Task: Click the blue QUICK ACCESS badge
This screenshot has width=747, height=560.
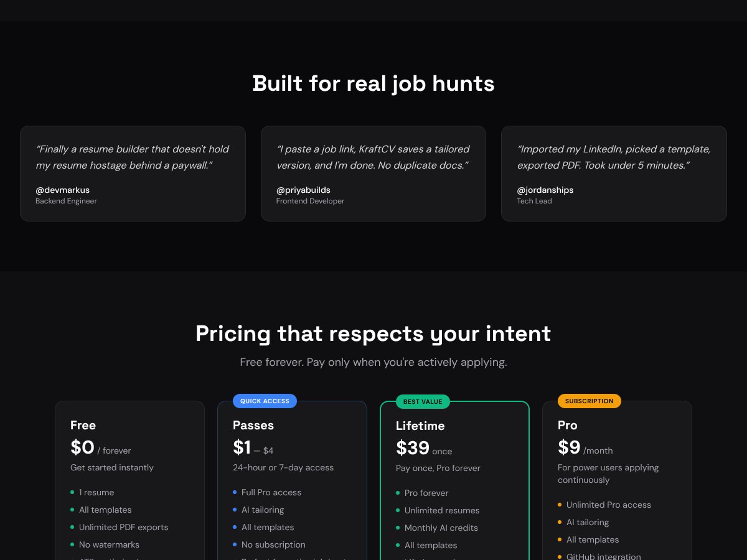Action: [265, 401]
